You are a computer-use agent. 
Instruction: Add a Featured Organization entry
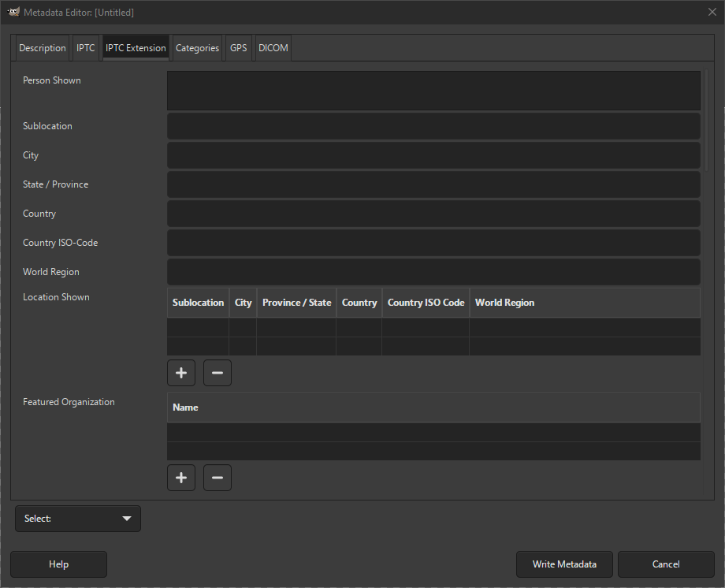(x=180, y=477)
